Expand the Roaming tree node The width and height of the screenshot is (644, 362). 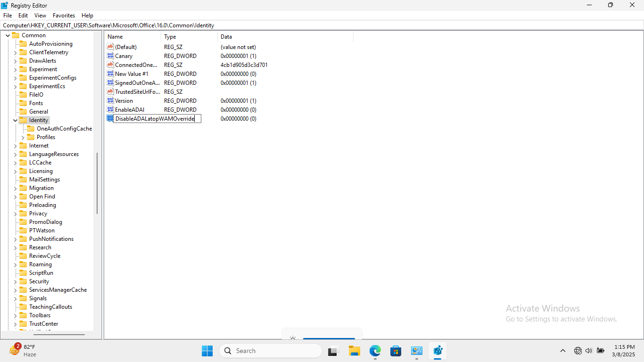pyautogui.click(x=16, y=264)
